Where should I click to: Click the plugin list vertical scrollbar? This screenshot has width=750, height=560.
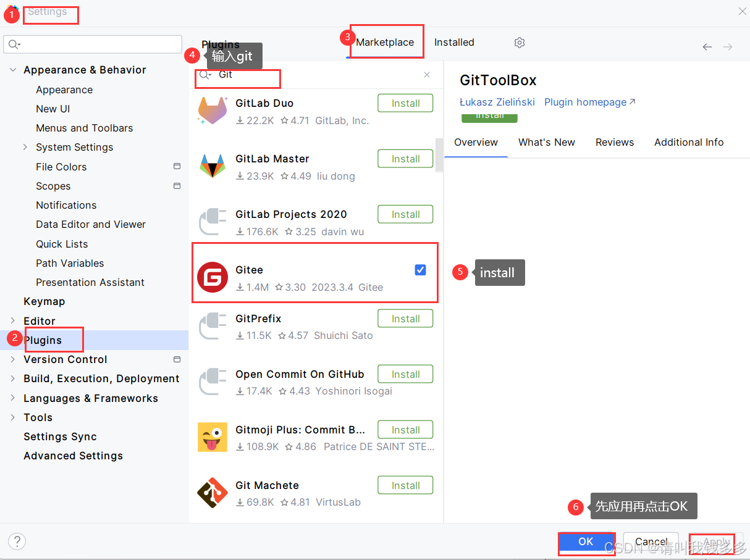(439, 154)
